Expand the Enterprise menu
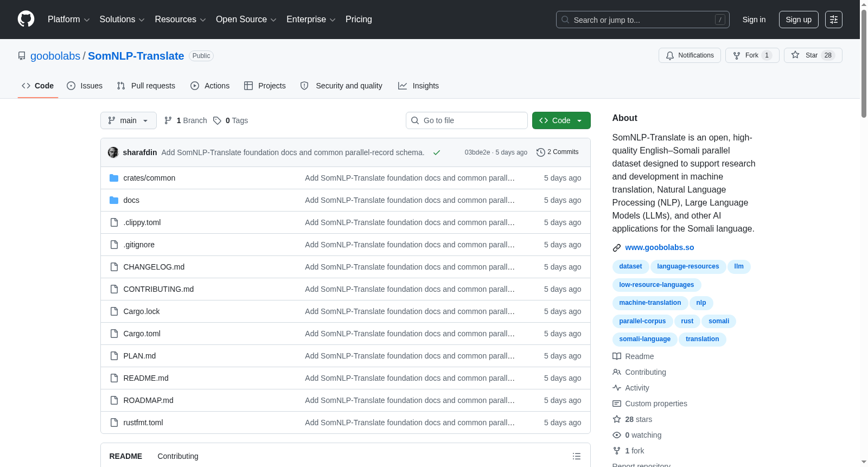The width and height of the screenshot is (868, 467). [311, 20]
